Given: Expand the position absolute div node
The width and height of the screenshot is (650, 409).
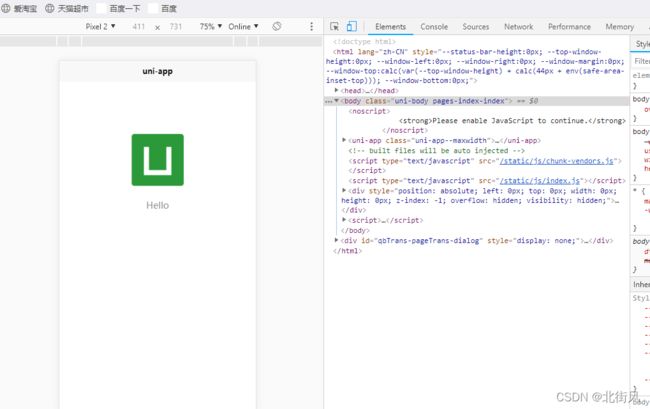Looking at the screenshot, I should (x=344, y=191).
